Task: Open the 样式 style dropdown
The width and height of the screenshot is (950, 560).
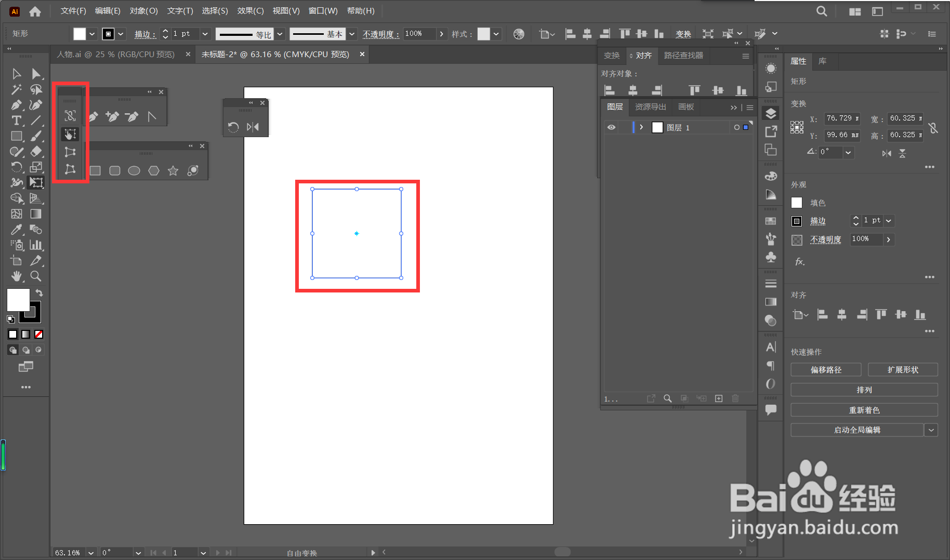Action: [x=496, y=34]
